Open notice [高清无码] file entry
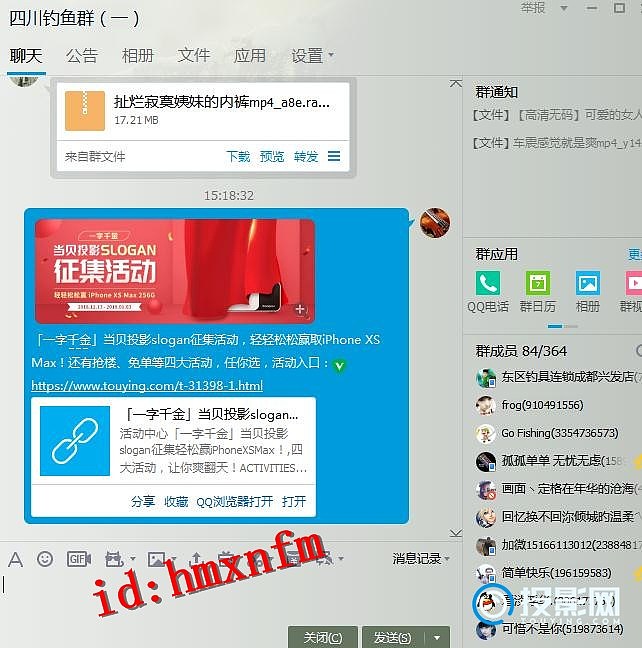The image size is (642, 648). [557, 114]
